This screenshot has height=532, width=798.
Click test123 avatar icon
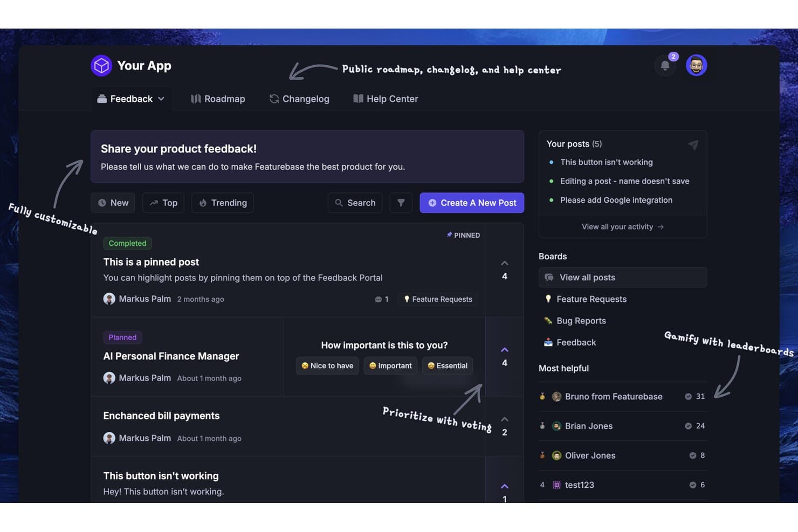coord(557,485)
